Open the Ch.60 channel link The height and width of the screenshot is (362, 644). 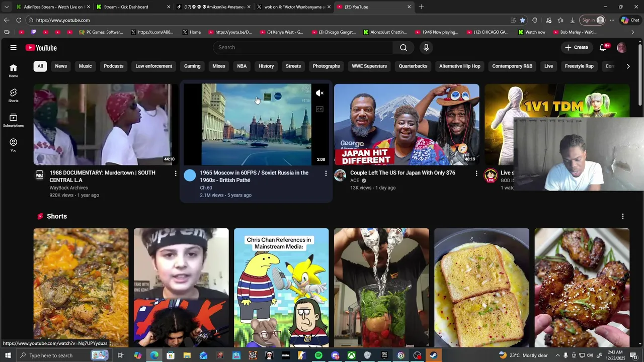point(206,188)
